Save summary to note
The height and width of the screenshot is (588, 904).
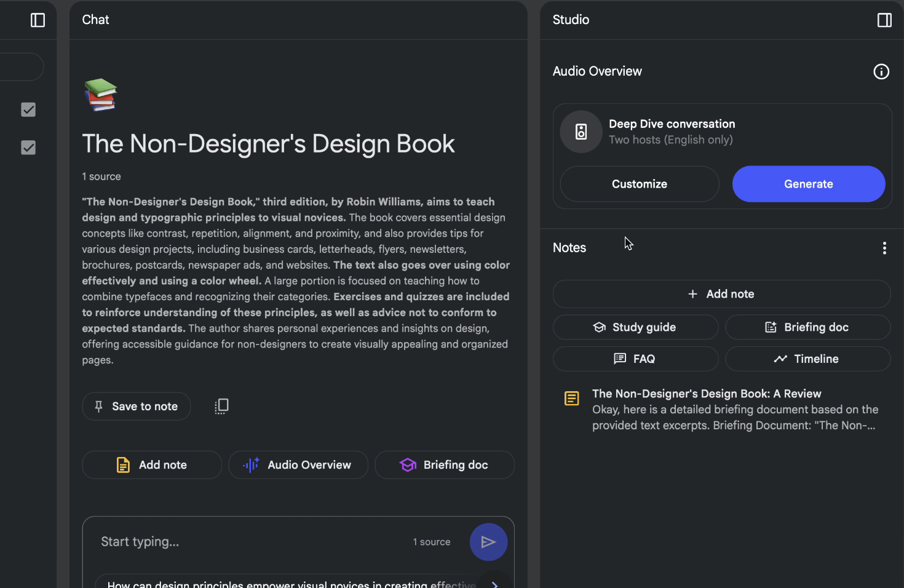point(137,406)
